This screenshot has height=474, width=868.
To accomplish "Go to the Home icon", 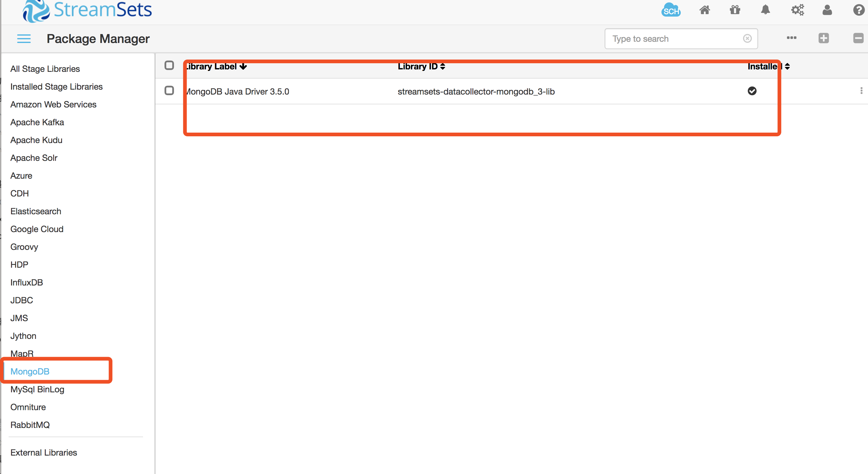I will click(705, 10).
